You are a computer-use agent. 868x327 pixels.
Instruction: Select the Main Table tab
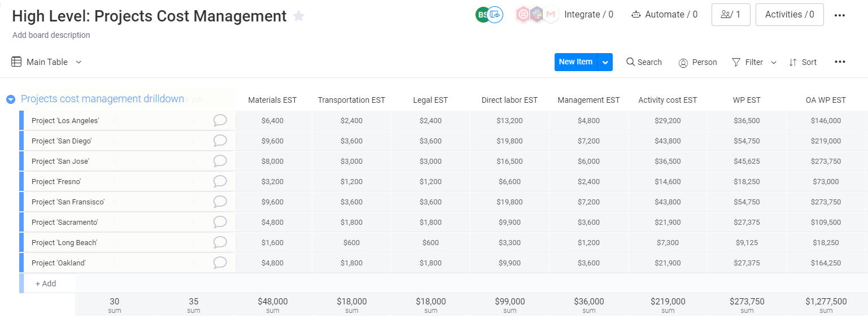[x=47, y=62]
